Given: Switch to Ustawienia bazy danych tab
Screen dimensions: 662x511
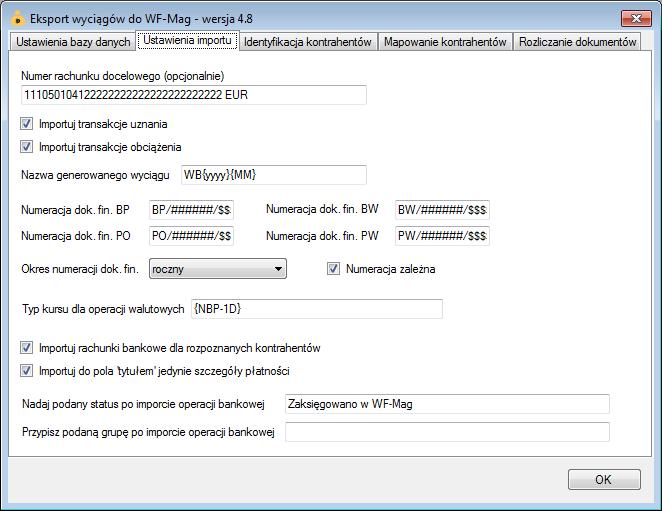Looking at the screenshot, I should pos(73,42).
